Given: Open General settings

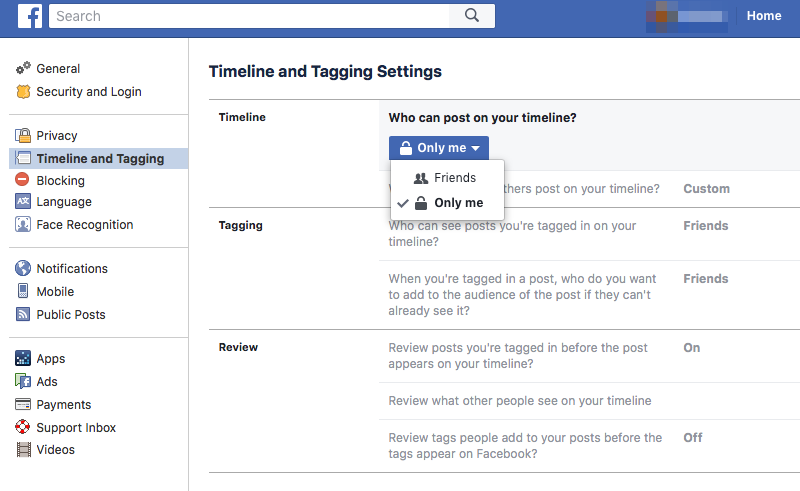Looking at the screenshot, I should (58, 68).
